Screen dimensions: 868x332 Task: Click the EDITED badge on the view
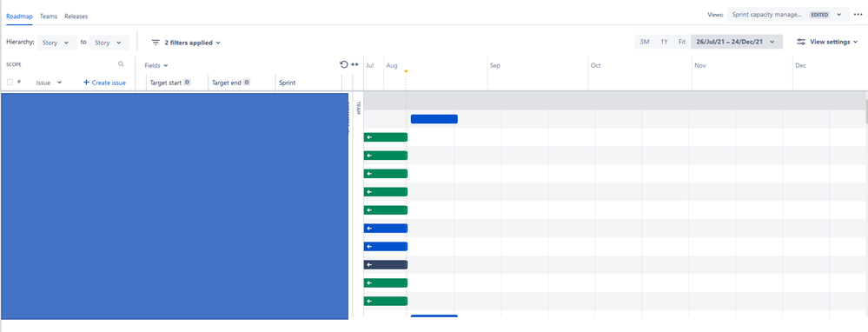pyautogui.click(x=820, y=15)
